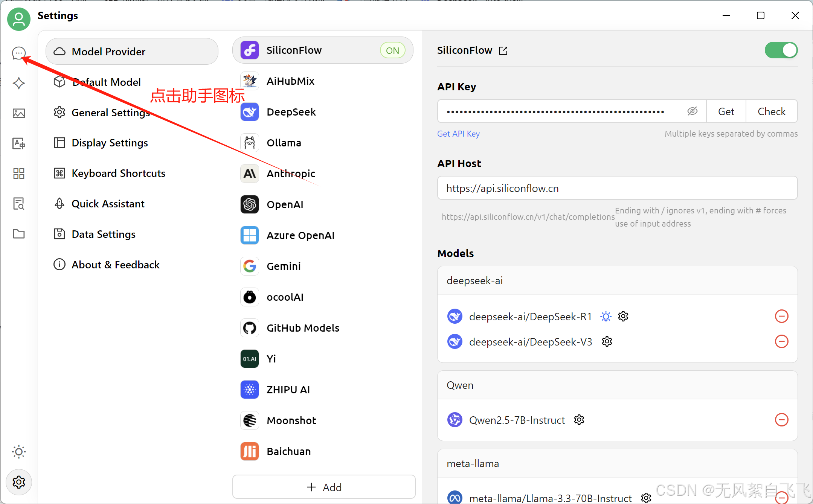Open the image painting sidebar icon

[x=18, y=113]
